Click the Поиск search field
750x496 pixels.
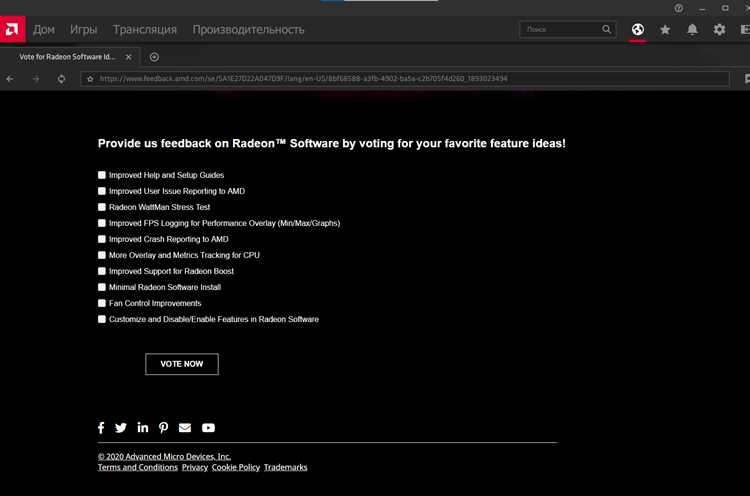click(x=568, y=29)
